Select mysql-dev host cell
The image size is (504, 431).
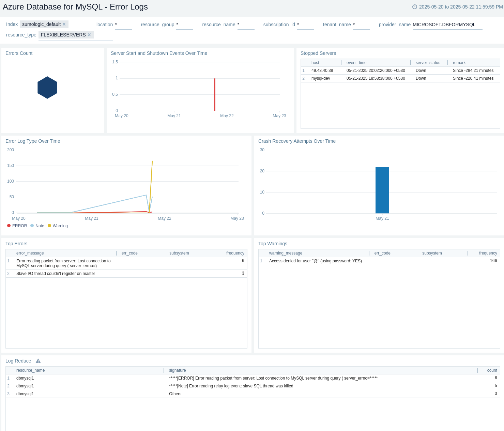pos(321,78)
